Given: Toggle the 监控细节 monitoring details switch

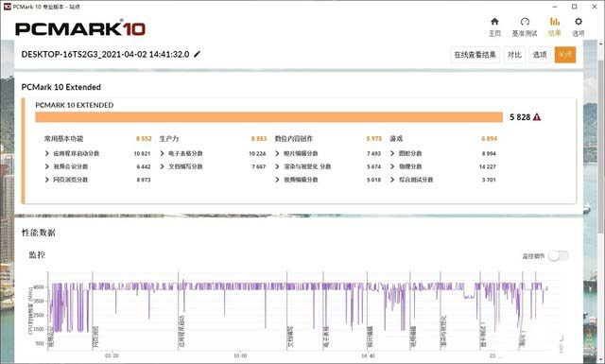Looking at the screenshot, I should 559,255.
